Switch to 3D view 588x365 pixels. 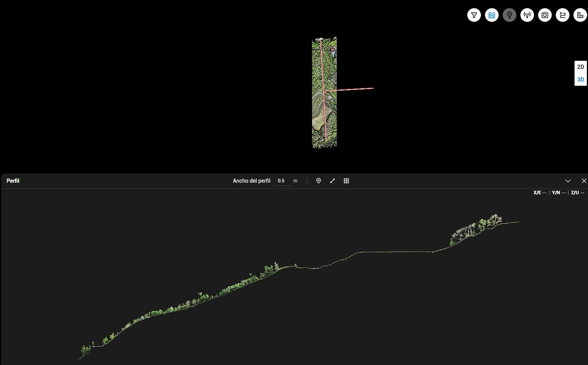click(581, 80)
